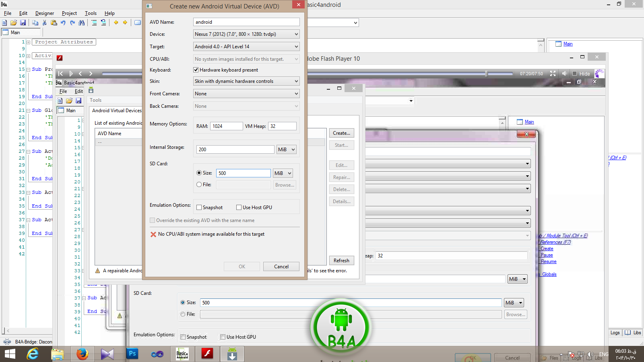Click the Undo arrow icon
The height and width of the screenshot is (362, 644).
[63, 23]
